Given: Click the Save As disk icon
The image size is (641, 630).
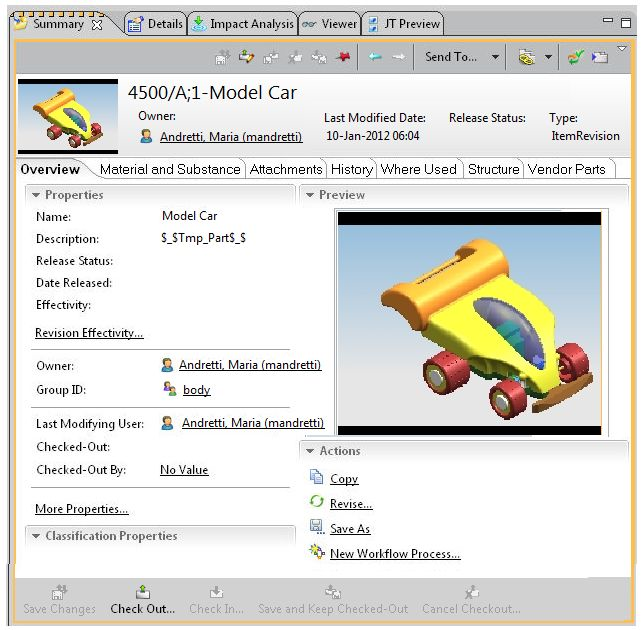Looking at the screenshot, I should coord(316,528).
